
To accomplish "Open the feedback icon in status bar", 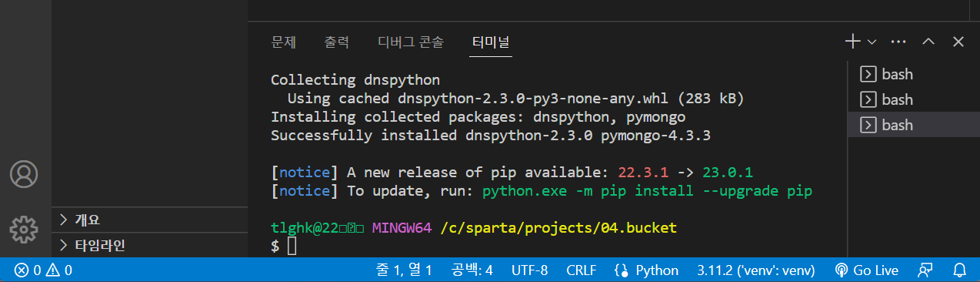I will click(926, 270).
